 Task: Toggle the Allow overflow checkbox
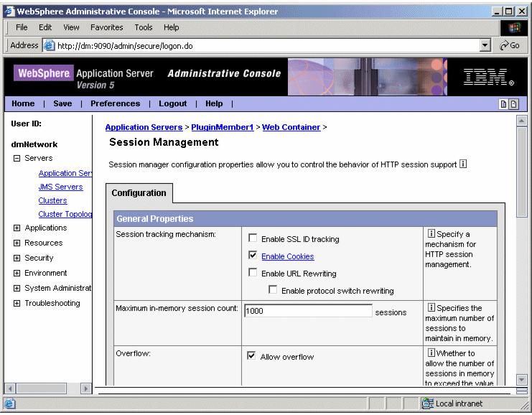click(x=251, y=355)
